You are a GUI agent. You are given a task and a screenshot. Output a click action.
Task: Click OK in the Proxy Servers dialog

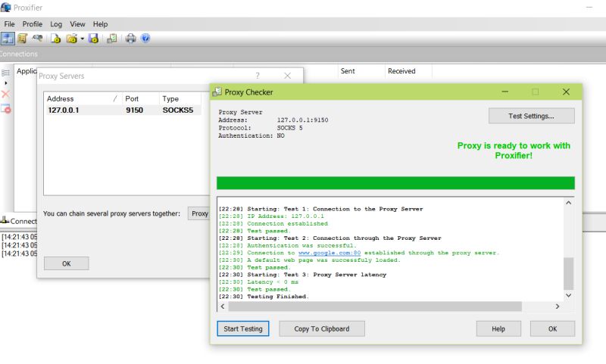tap(67, 263)
